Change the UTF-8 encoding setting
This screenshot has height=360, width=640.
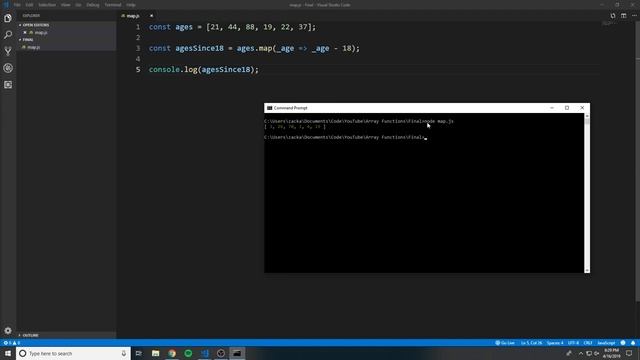click(x=573, y=343)
